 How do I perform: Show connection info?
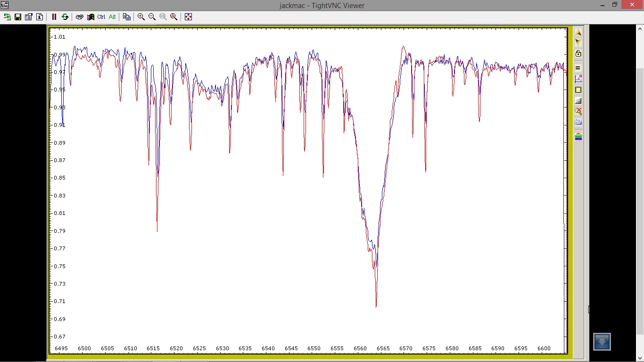pos(40,16)
